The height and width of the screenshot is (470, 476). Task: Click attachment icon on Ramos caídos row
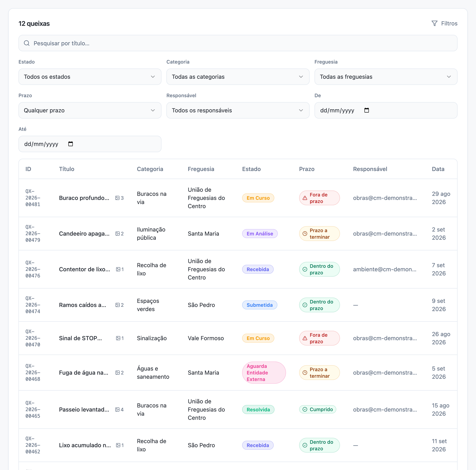point(118,305)
